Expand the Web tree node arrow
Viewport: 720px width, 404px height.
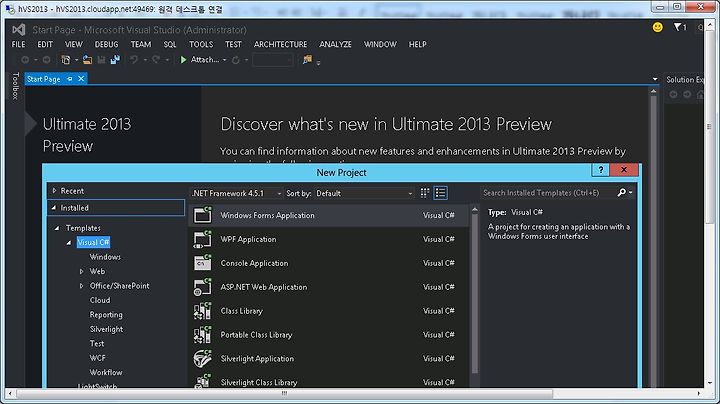pyautogui.click(x=81, y=271)
